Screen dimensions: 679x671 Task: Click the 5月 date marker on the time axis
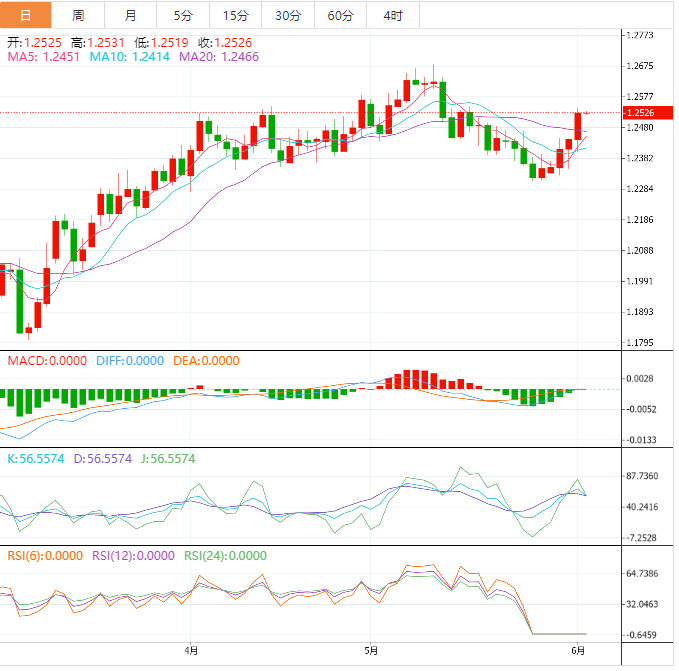(371, 650)
